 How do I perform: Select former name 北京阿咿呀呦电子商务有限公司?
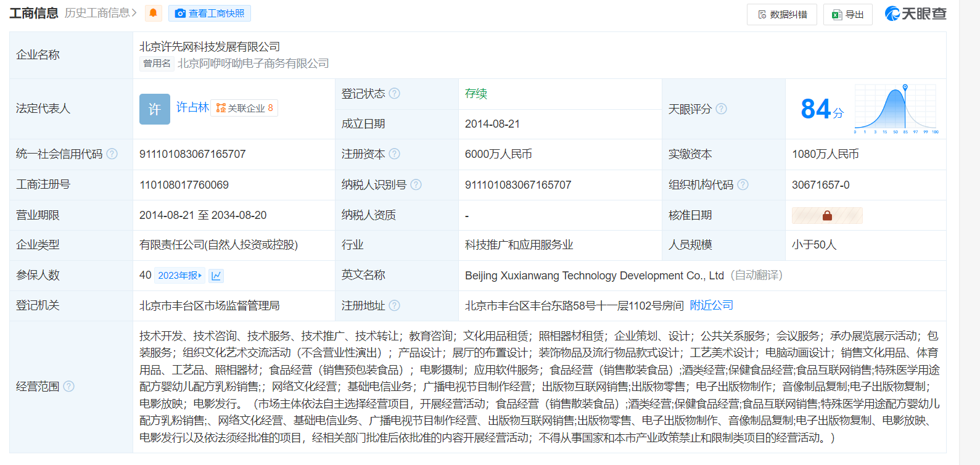[253, 64]
